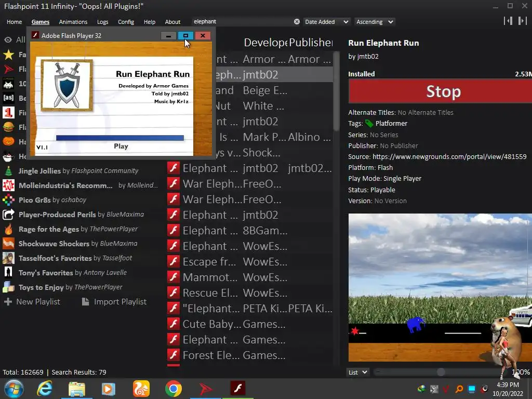
Task: Click the Import Playlist button
Action: click(114, 302)
